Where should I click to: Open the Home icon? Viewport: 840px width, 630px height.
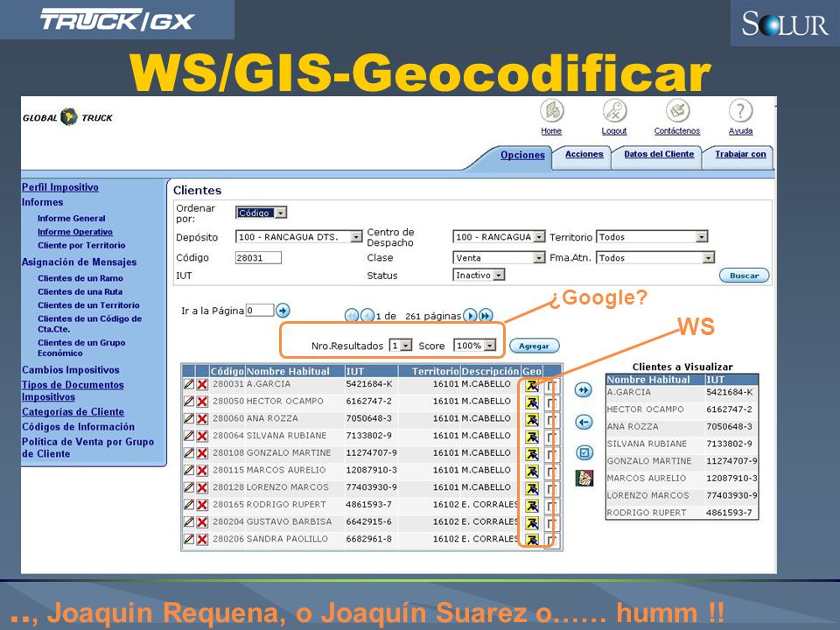pos(551,111)
